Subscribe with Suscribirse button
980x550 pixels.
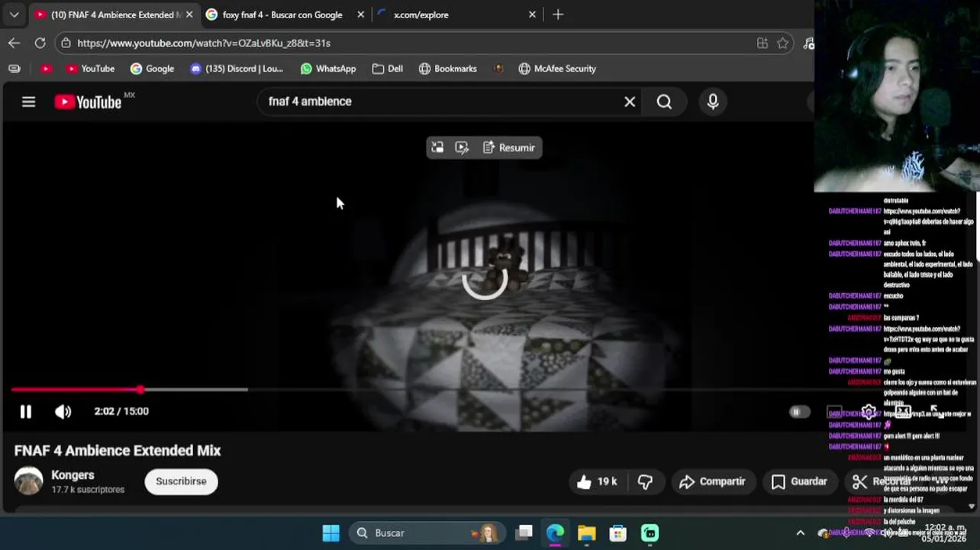point(181,481)
